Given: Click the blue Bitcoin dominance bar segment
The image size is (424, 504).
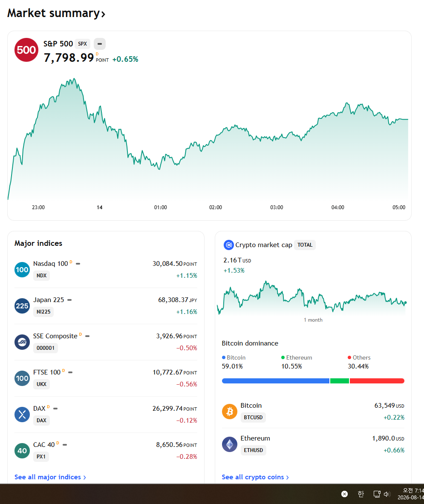Looking at the screenshot, I should point(275,381).
